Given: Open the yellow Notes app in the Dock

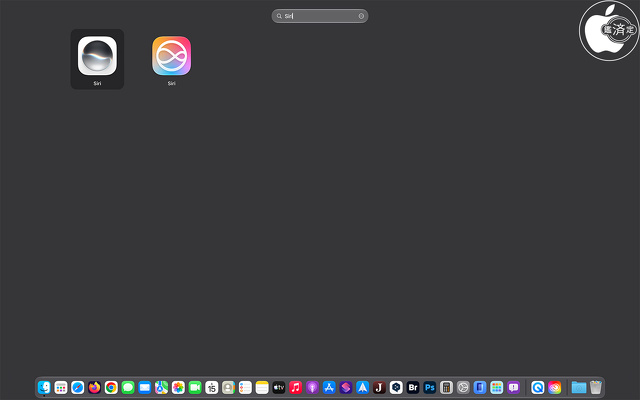Looking at the screenshot, I should 262,387.
